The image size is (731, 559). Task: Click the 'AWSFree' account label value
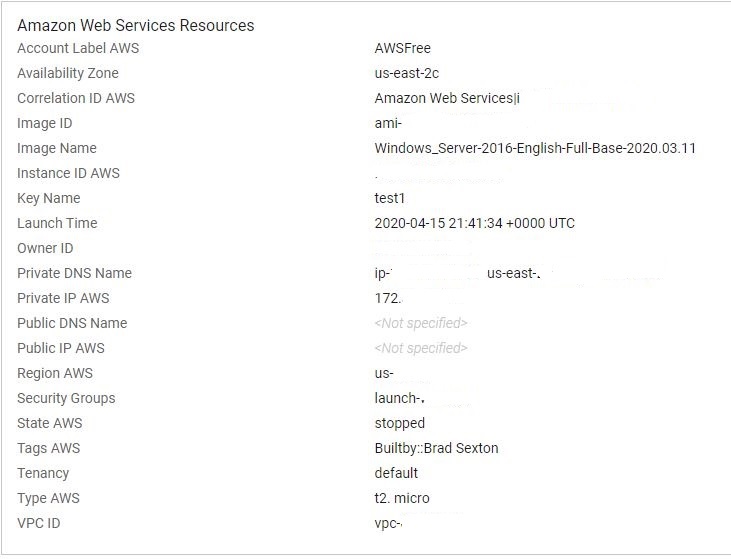[402, 48]
